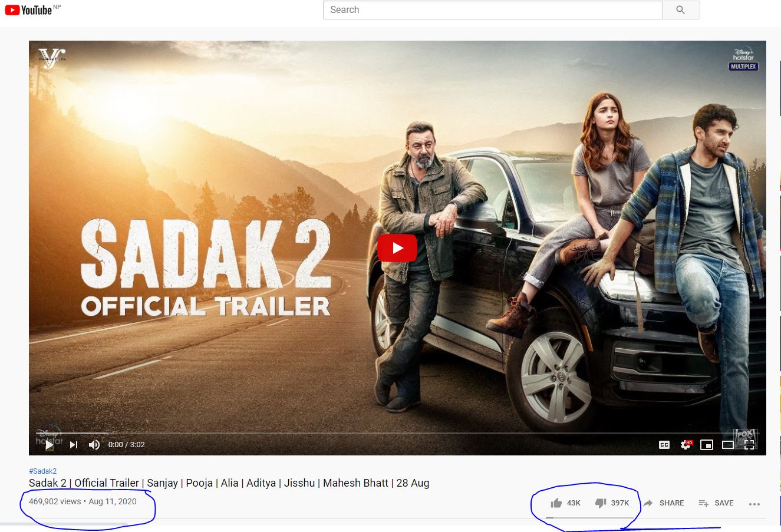
Task: Click the magnifier search button
Action: (x=680, y=10)
